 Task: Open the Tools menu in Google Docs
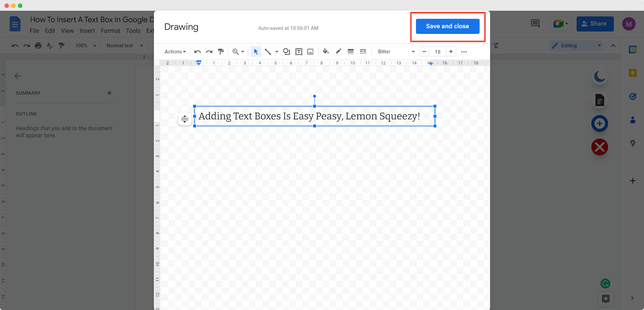click(133, 31)
